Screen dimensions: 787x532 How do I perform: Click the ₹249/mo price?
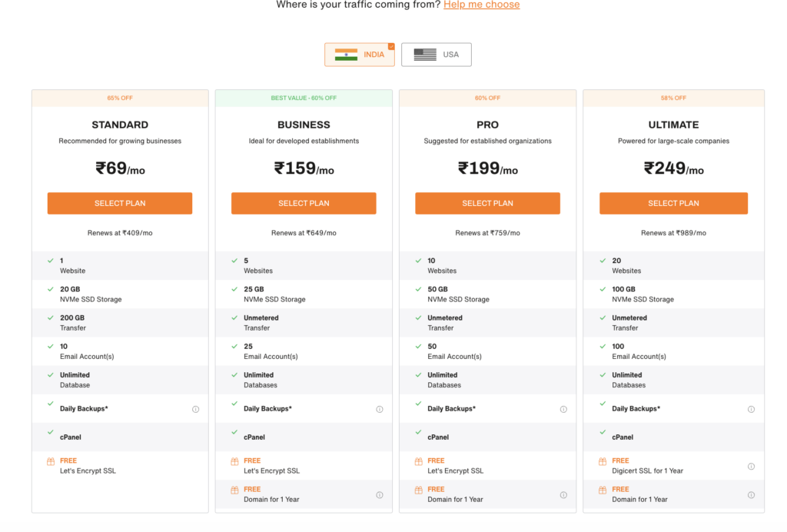click(x=673, y=168)
